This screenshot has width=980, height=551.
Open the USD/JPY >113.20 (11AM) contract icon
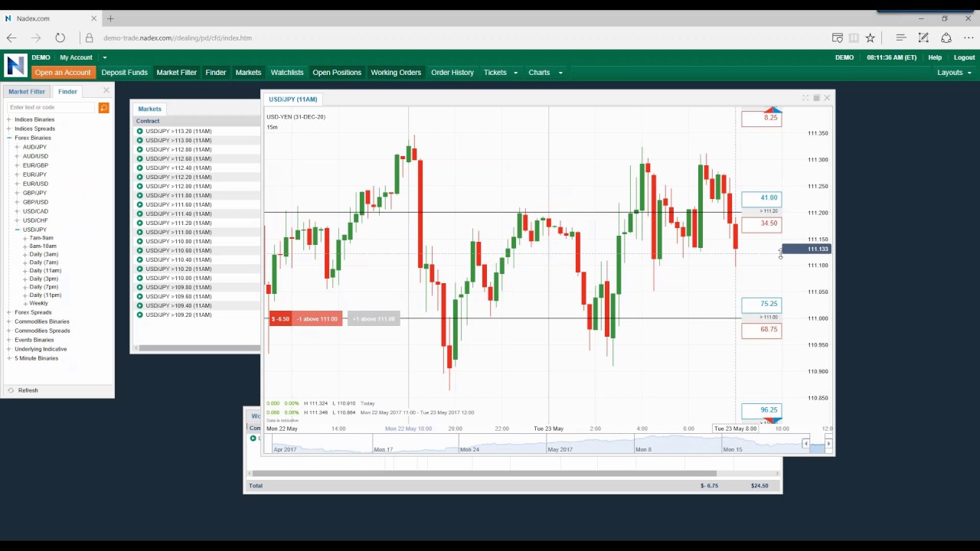point(140,131)
